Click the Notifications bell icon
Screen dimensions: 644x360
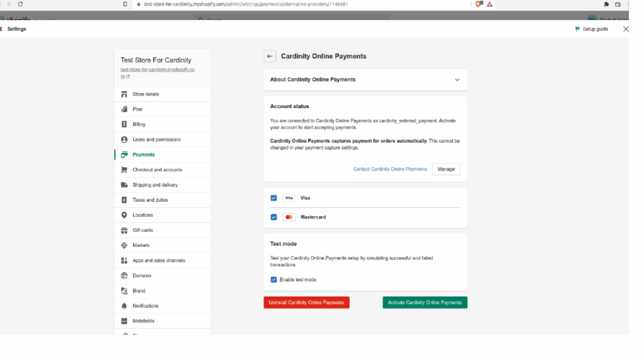[125, 306]
